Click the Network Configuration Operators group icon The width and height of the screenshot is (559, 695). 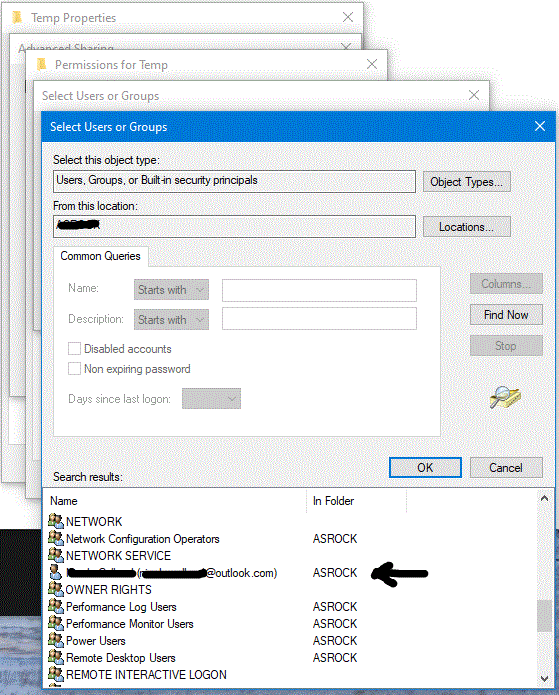[55, 538]
